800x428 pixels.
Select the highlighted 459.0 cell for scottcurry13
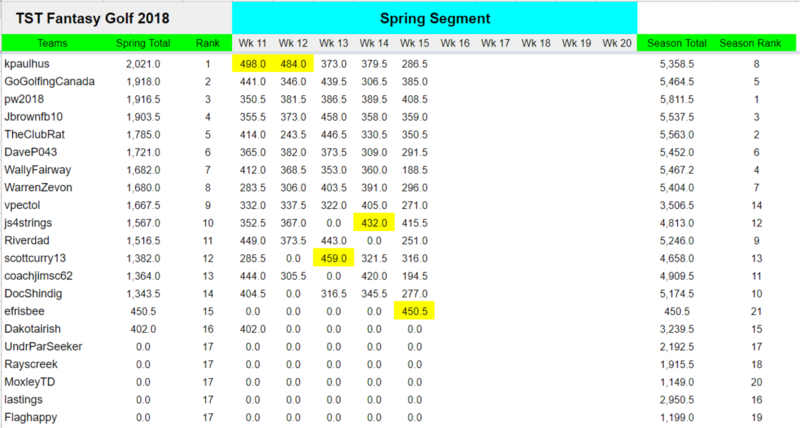click(333, 258)
